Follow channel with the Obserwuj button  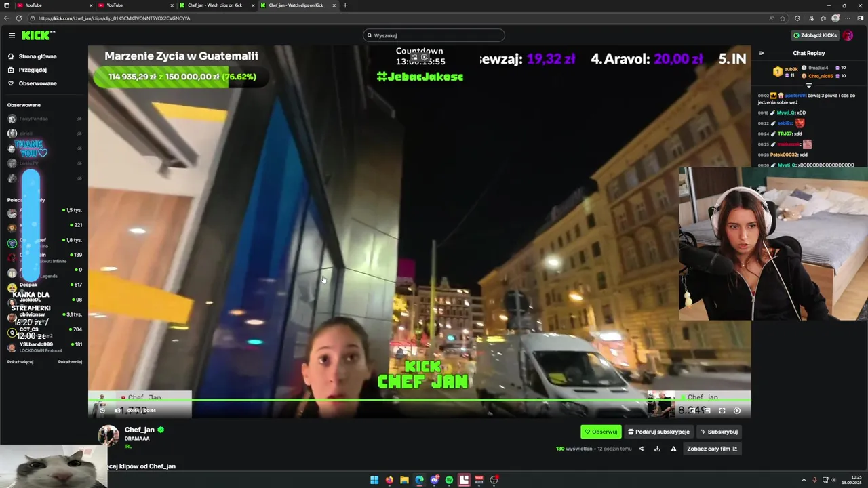pos(601,432)
